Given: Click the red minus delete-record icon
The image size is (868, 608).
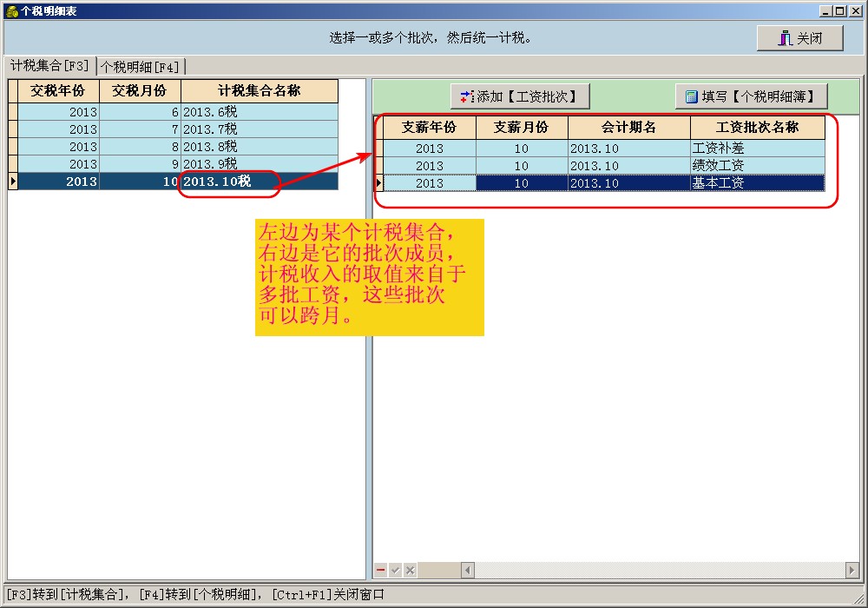Looking at the screenshot, I should (380, 571).
